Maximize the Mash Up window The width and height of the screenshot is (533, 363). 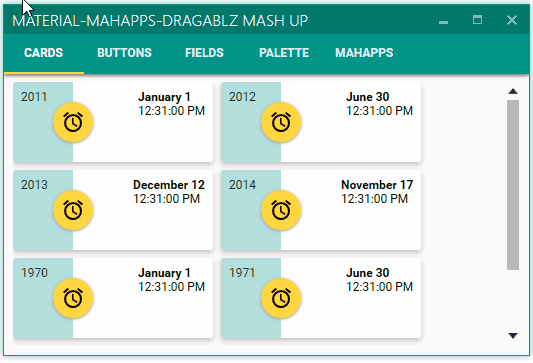478,20
